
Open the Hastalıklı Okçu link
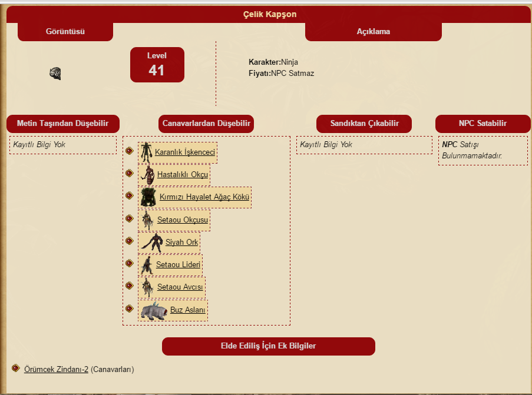click(x=183, y=175)
